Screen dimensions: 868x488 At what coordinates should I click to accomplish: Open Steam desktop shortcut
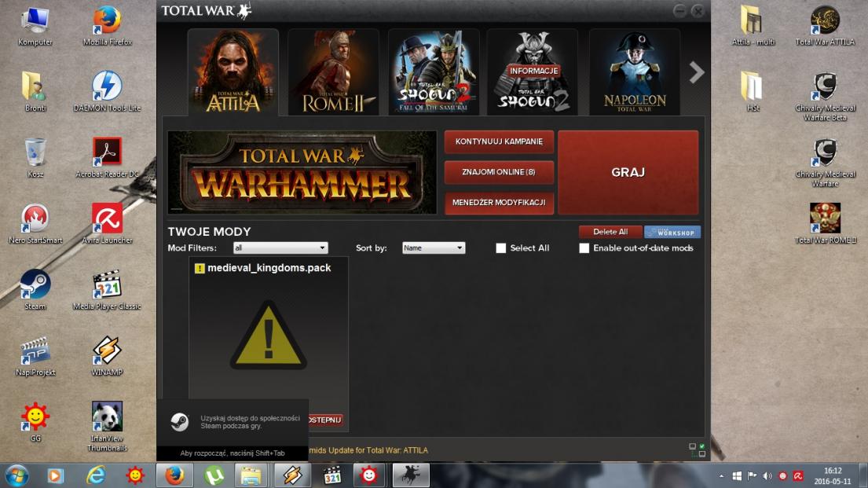point(35,288)
